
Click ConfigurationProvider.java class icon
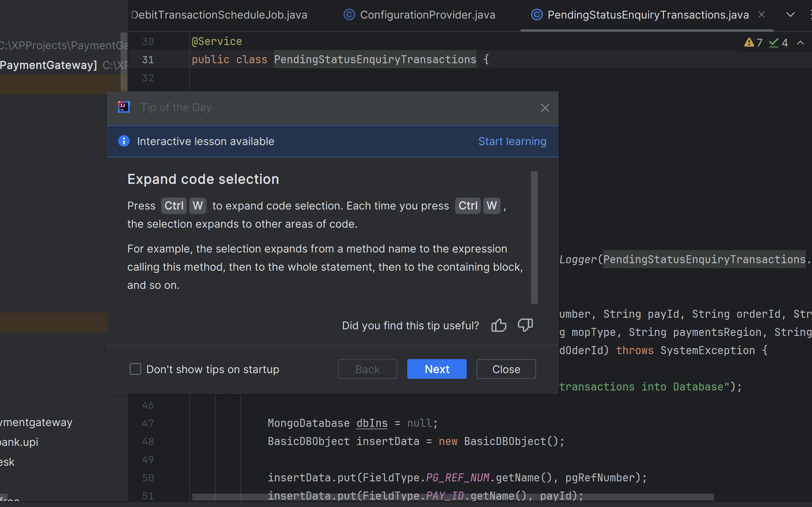[349, 15]
